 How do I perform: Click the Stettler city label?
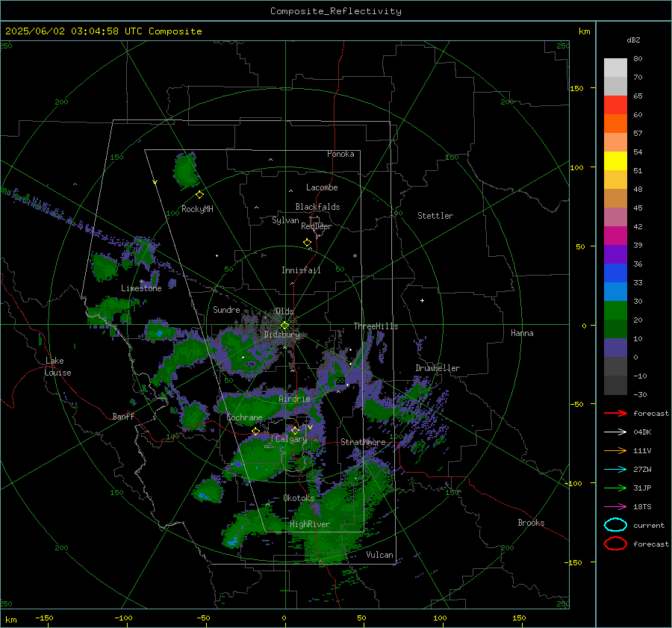click(x=435, y=216)
